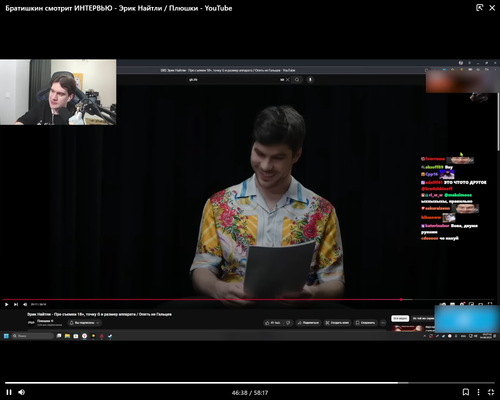Image resolution: width=500 pixels, height=400 pixels.
Task: Like the streamed YouTube video
Action: pyautogui.click(x=273, y=323)
